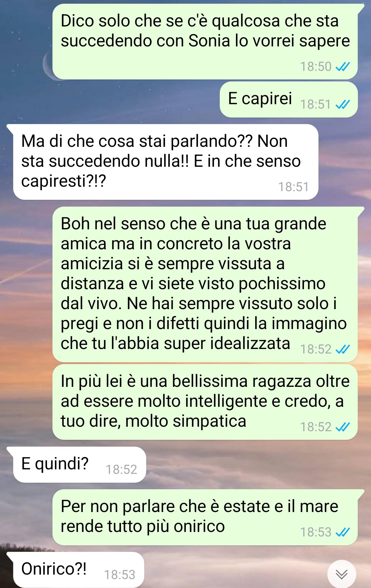Viewport: 371px width, 588px height.
Task: Tap blue double-check on 'E capirei' message
Action: click(342, 105)
